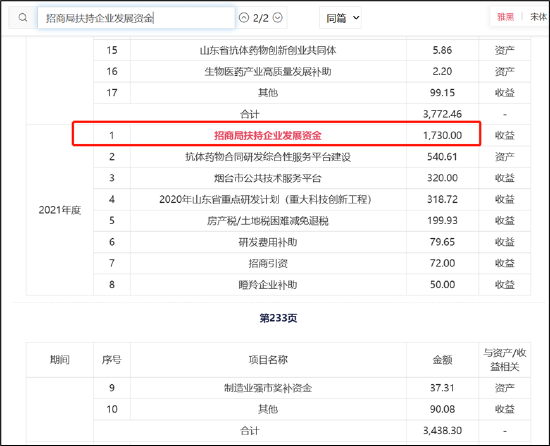
Task: Click row 瞪羚企业补助
Action: click(268, 285)
